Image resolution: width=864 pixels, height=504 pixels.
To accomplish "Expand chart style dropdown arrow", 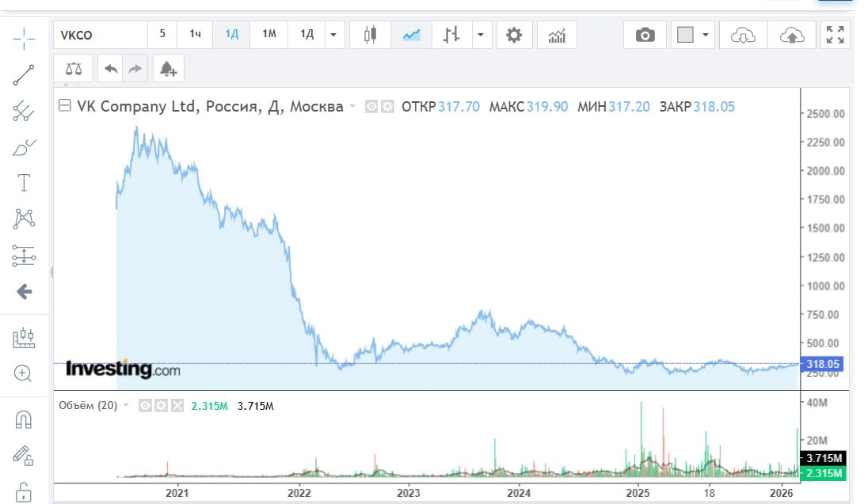I will tap(481, 35).
